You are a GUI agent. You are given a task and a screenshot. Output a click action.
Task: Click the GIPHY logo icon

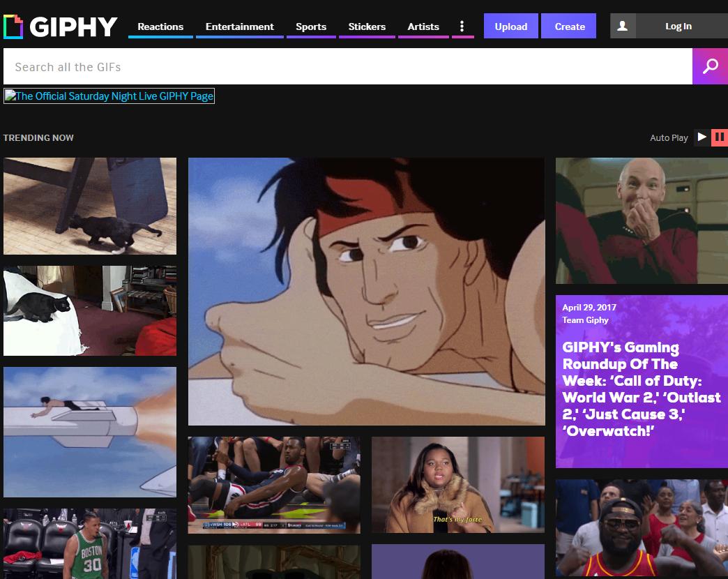pyautogui.click(x=13, y=27)
